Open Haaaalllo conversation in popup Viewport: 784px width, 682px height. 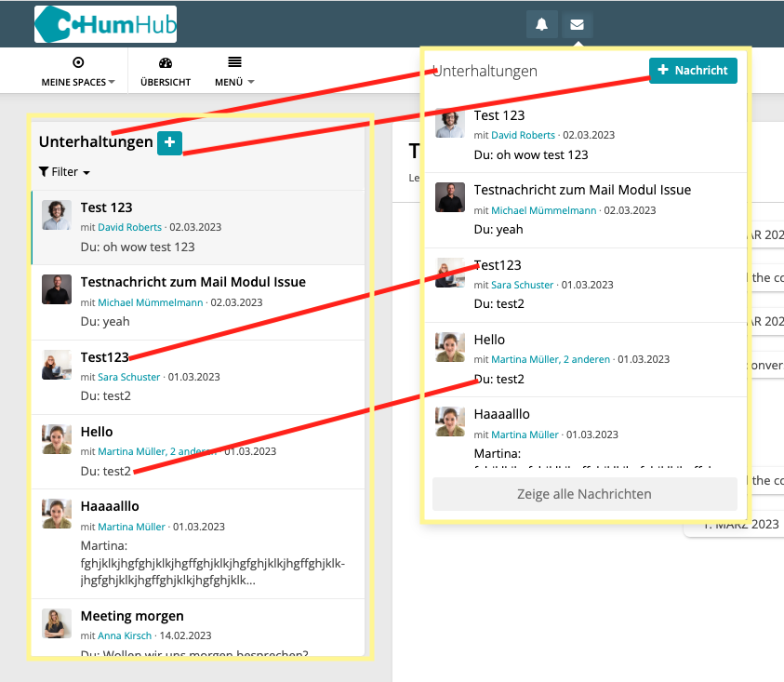[x=586, y=433]
